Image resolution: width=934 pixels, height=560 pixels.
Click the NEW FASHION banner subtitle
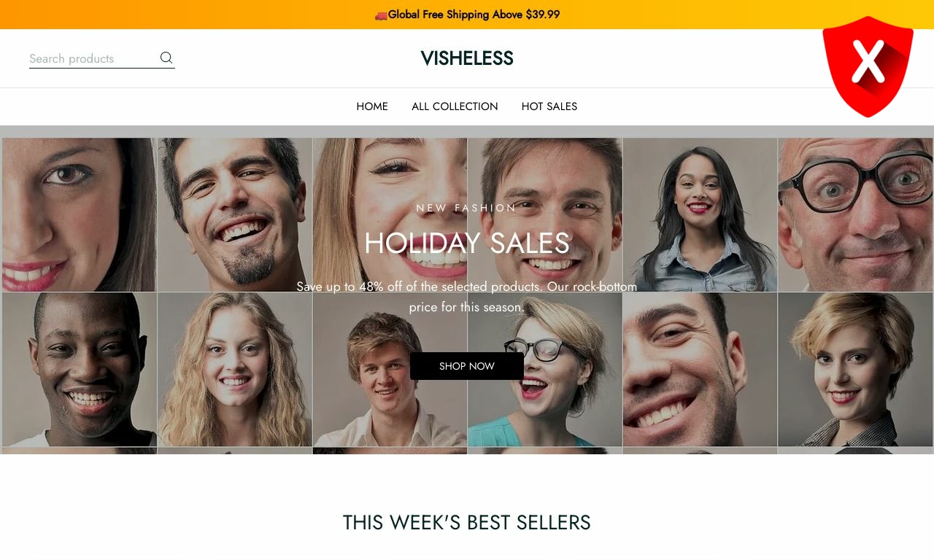coord(467,208)
